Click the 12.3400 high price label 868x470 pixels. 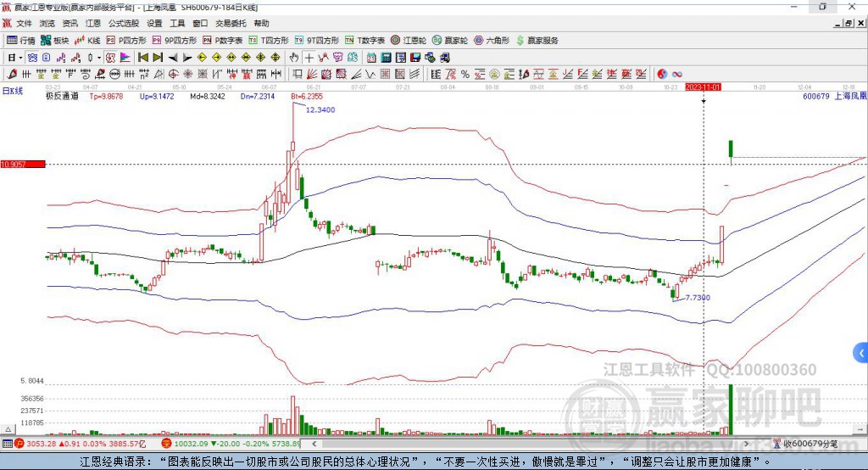point(320,109)
